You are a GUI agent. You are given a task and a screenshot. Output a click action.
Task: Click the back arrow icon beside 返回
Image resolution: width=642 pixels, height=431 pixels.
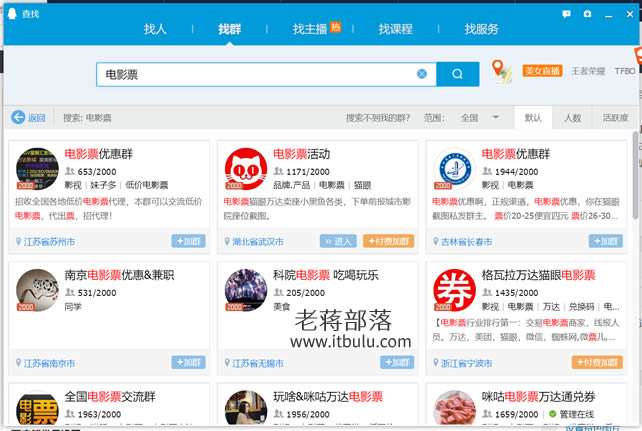pyautogui.click(x=18, y=117)
